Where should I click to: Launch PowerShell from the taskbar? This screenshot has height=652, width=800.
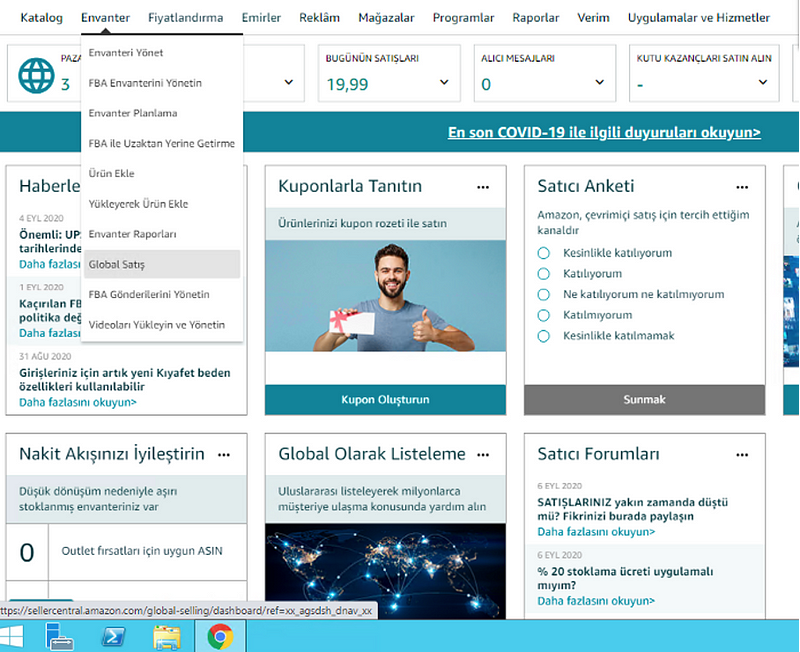[113, 636]
